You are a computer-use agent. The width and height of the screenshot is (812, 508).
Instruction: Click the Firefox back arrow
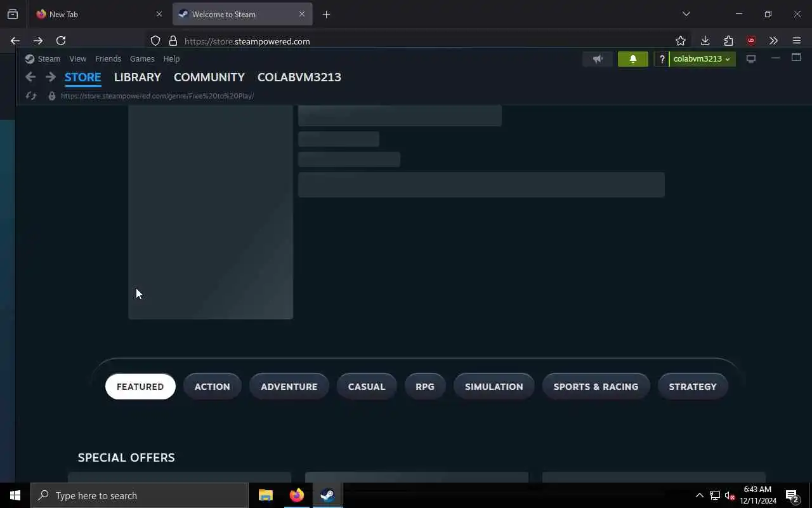click(x=15, y=41)
